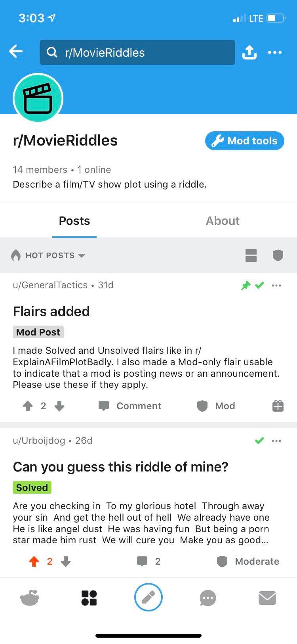The height and width of the screenshot is (644, 297).
Task: Share the subreddit using the upload icon
Action: (249, 52)
